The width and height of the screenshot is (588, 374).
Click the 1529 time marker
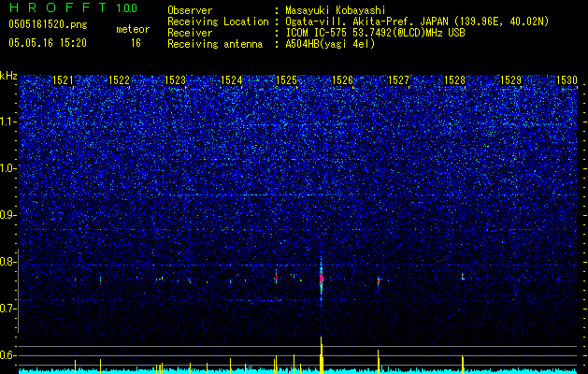click(x=510, y=80)
